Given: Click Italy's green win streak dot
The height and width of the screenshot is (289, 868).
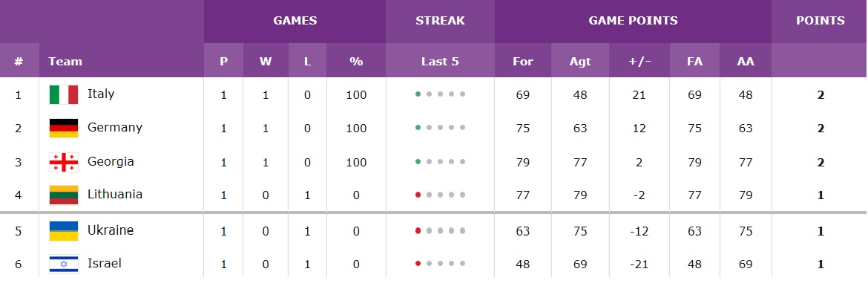Looking at the screenshot, I should [x=418, y=94].
